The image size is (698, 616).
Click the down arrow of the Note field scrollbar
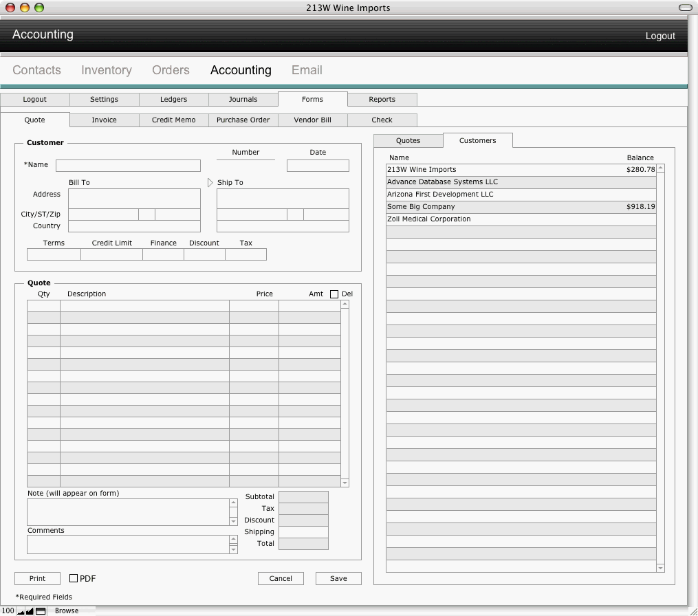[233, 521]
